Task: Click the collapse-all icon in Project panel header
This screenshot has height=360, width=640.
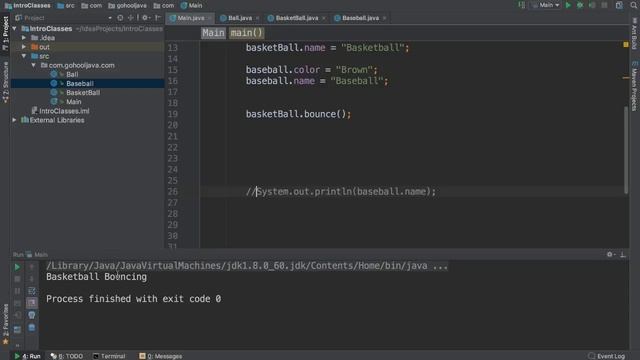Action: point(131,18)
